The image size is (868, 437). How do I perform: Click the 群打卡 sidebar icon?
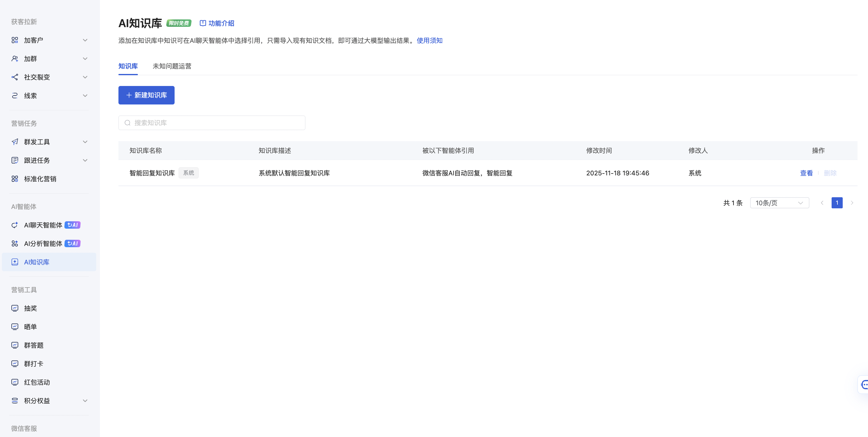tap(14, 364)
